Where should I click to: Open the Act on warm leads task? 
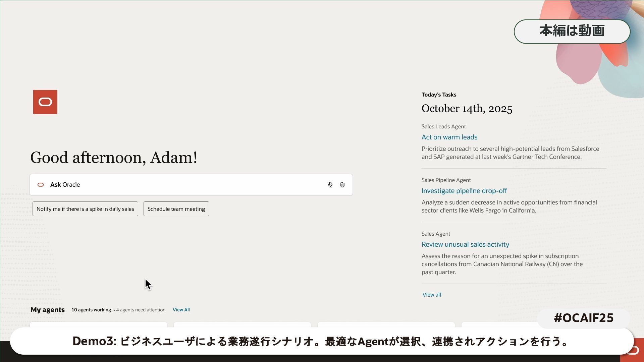(x=449, y=137)
